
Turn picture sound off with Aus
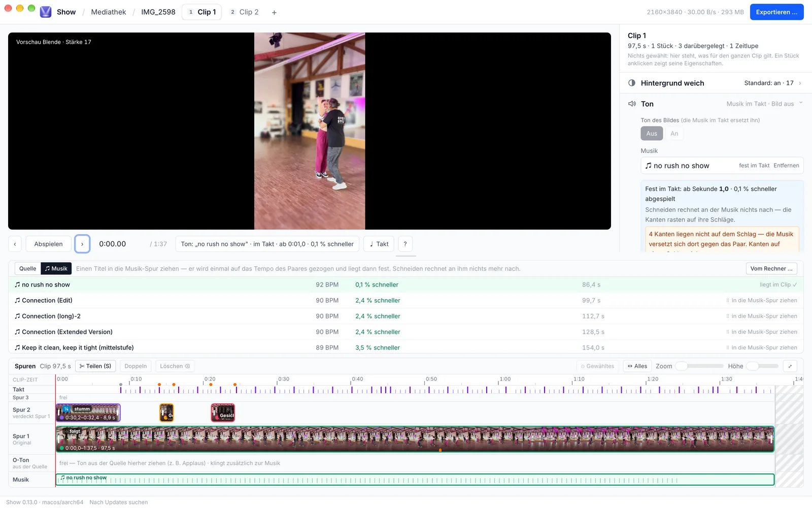652,134
